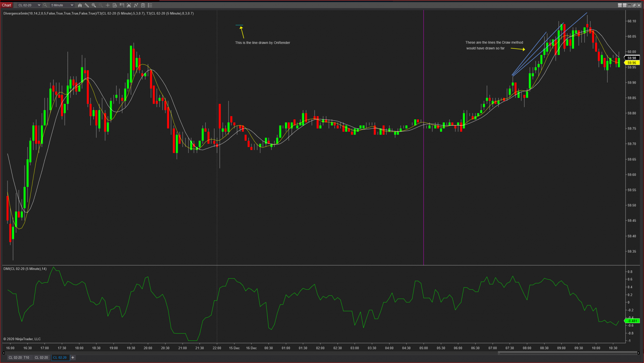Open the data box icon
The image size is (644, 363).
click(115, 5)
